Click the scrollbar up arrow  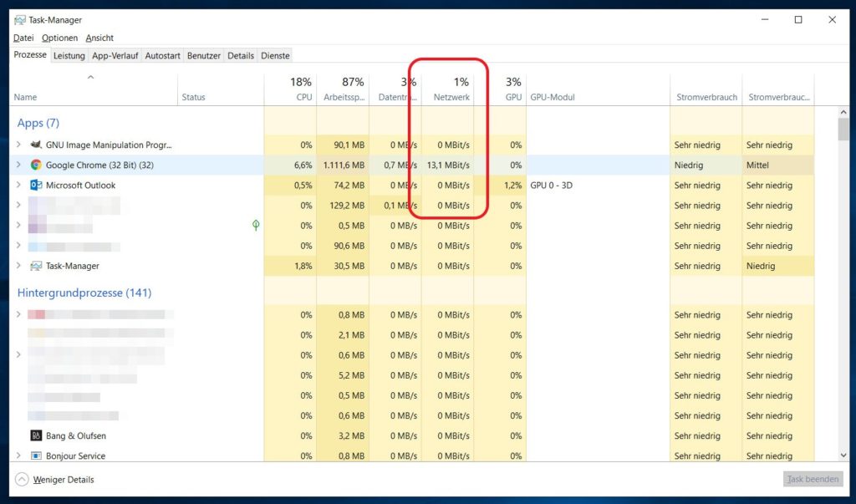tap(843, 112)
